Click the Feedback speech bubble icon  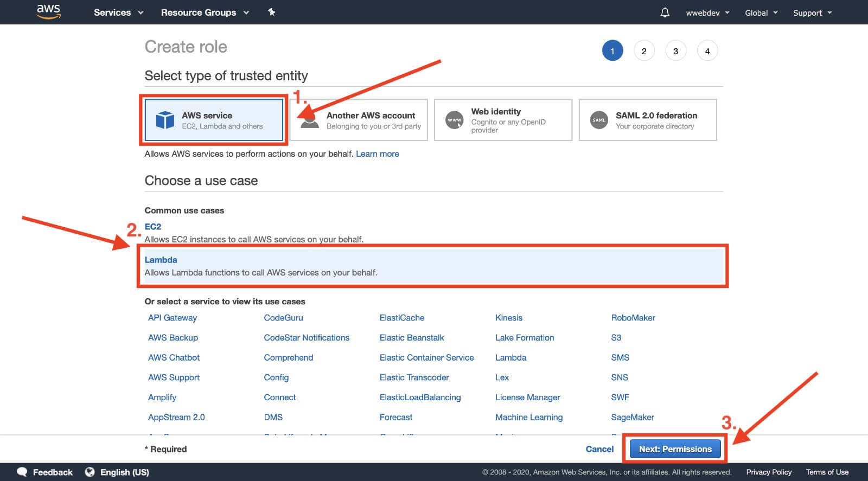tap(22, 472)
